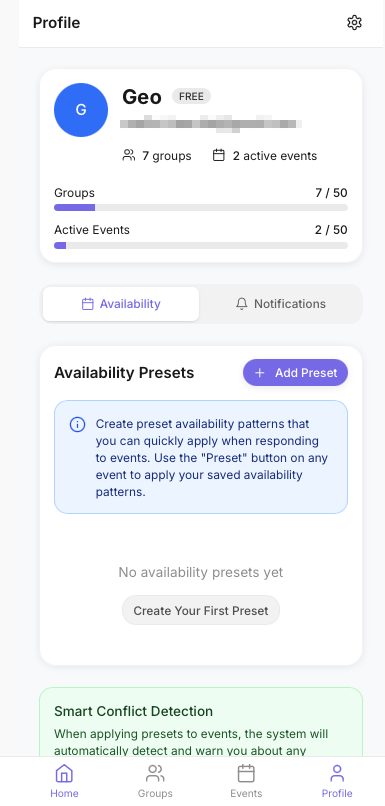
Task: Click the calendar icon beside 2 active events
Action: click(x=219, y=155)
